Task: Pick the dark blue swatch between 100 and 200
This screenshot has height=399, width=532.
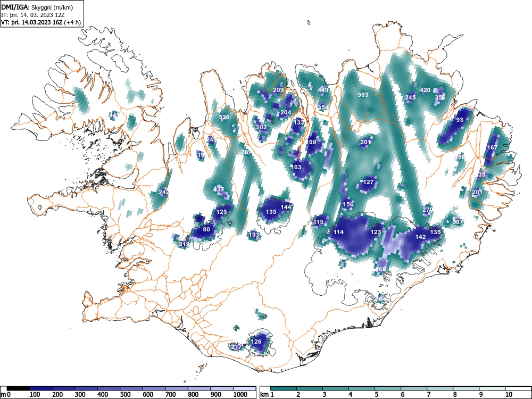Action: 41,388
